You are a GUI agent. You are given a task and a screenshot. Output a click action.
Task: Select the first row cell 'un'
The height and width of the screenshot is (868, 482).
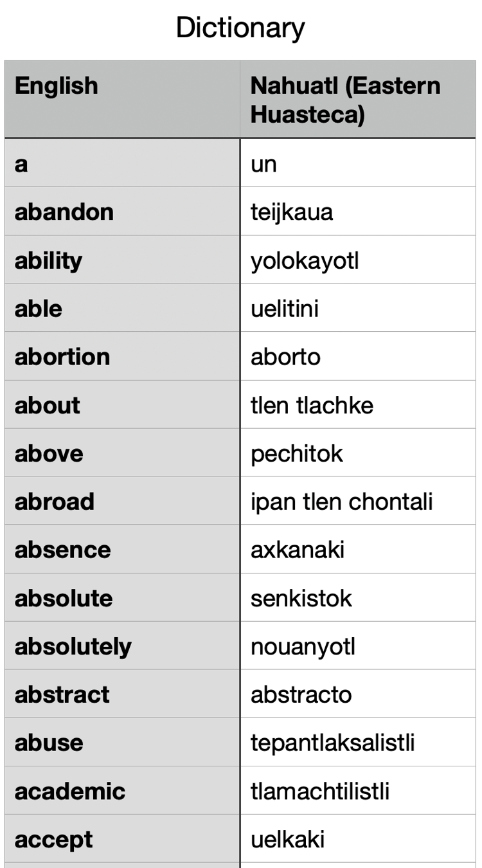263,163
